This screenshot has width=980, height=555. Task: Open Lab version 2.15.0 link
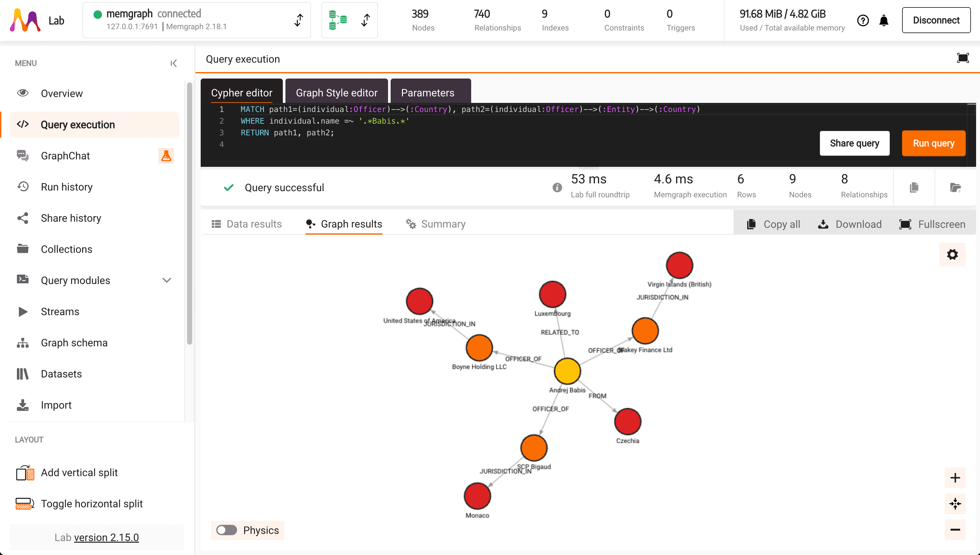106,537
